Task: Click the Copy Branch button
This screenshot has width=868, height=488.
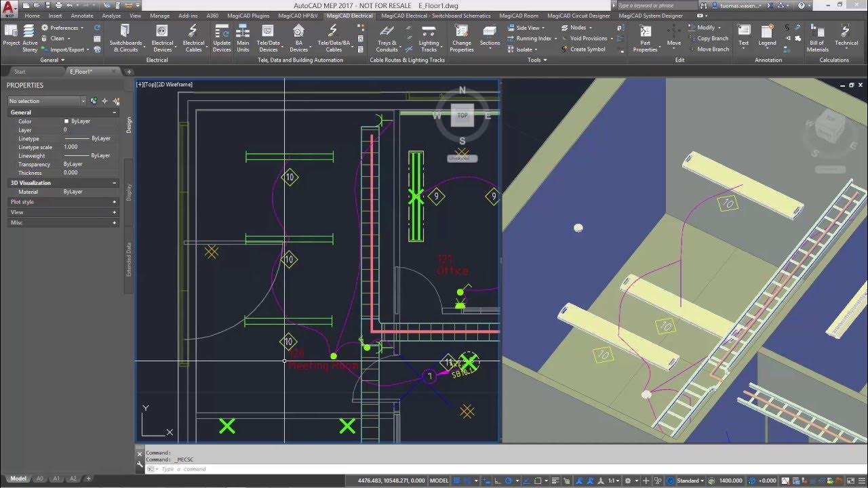Action: coord(707,39)
